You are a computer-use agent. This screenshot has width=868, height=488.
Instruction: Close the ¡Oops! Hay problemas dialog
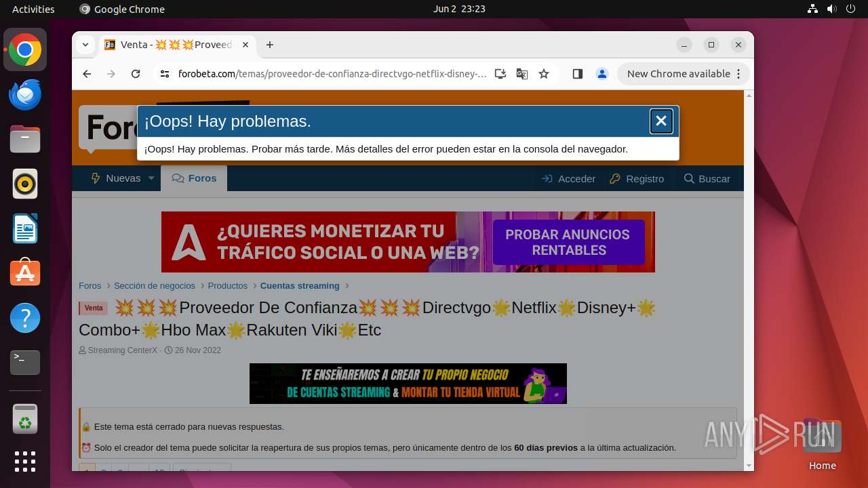click(x=661, y=121)
